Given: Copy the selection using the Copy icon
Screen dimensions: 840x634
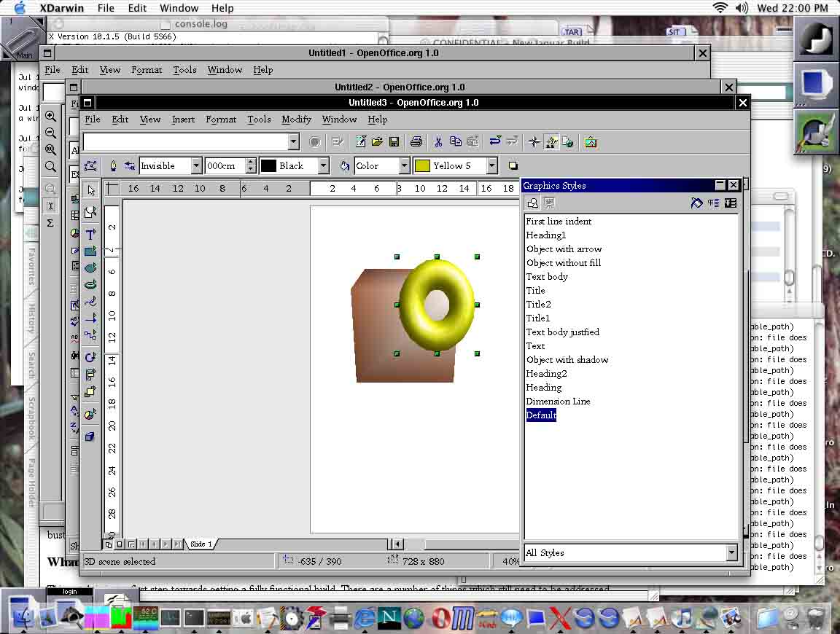Looking at the screenshot, I should click(455, 142).
